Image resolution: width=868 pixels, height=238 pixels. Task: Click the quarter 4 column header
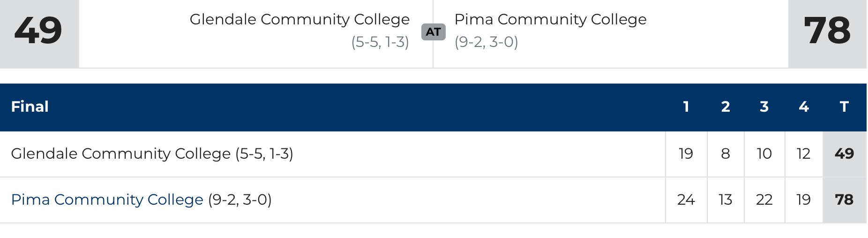click(804, 107)
